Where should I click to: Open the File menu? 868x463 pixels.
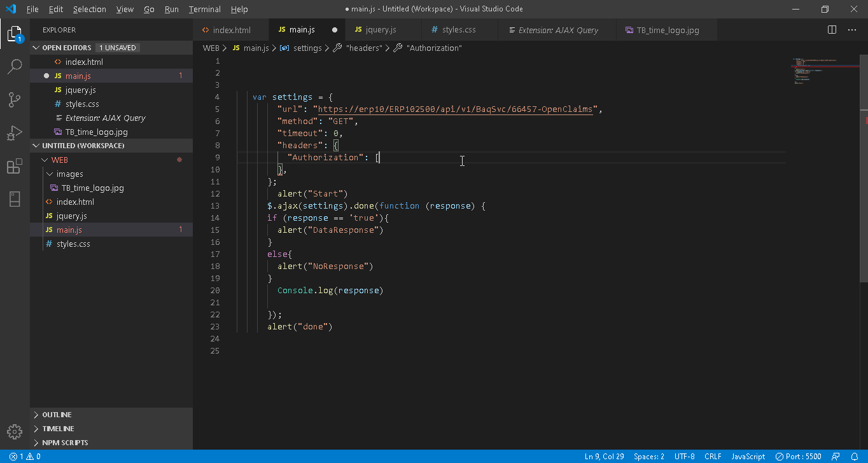[x=32, y=9]
